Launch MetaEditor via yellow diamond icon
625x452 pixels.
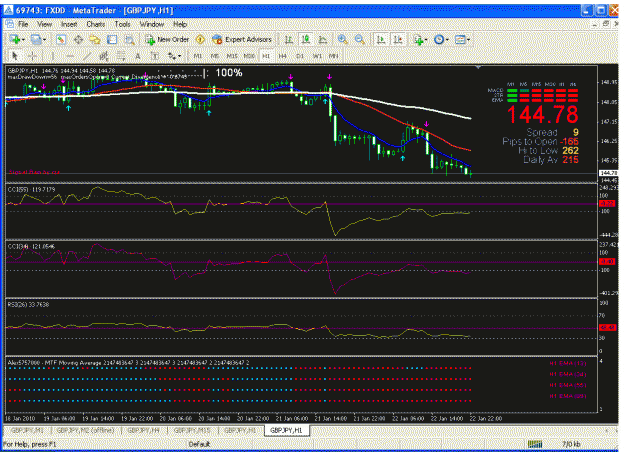click(x=200, y=39)
